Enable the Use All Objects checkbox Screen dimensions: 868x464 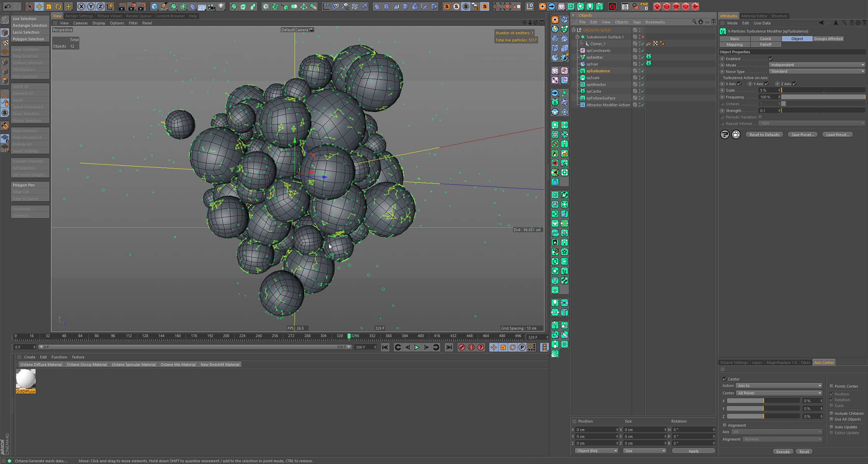[831, 419]
